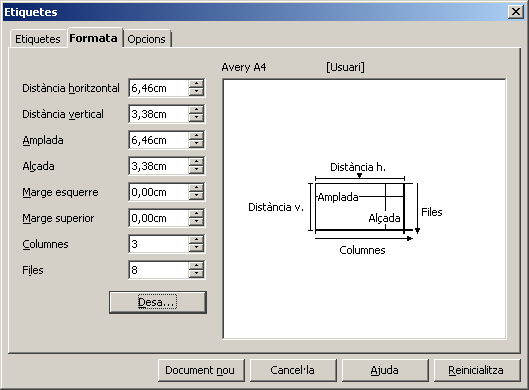529x390 pixels.
Task: Increase Distància horitzontal with up arrow
Action: (x=196, y=84)
